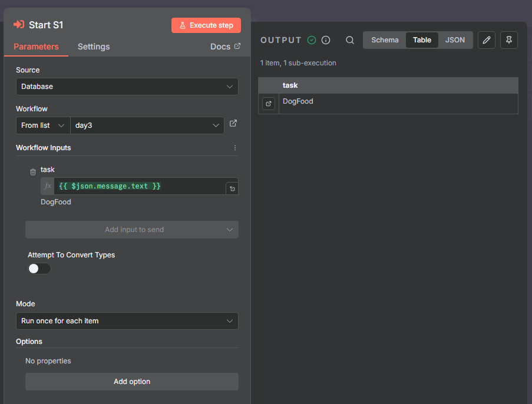
Task: Select the DogFood cell in the output table
Action: [298, 101]
